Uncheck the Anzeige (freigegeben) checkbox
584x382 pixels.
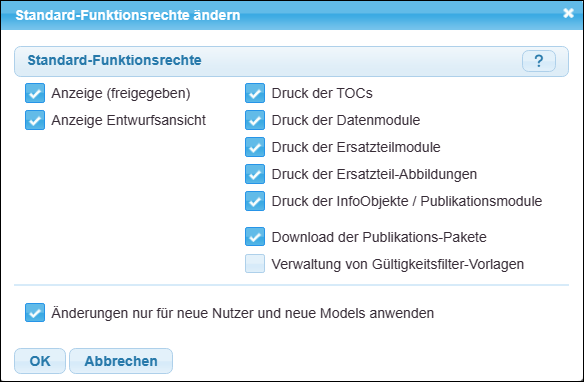pyautogui.click(x=35, y=93)
